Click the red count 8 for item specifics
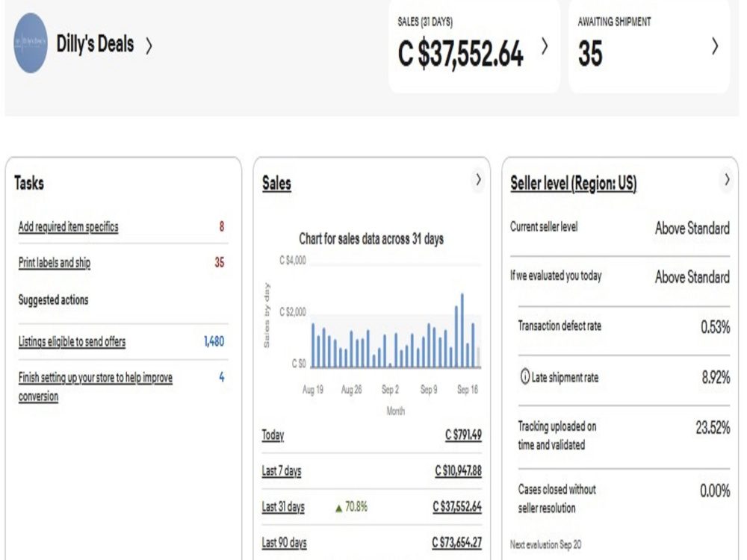Image resolution: width=747 pixels, height=560 pixels. (222, 227)
